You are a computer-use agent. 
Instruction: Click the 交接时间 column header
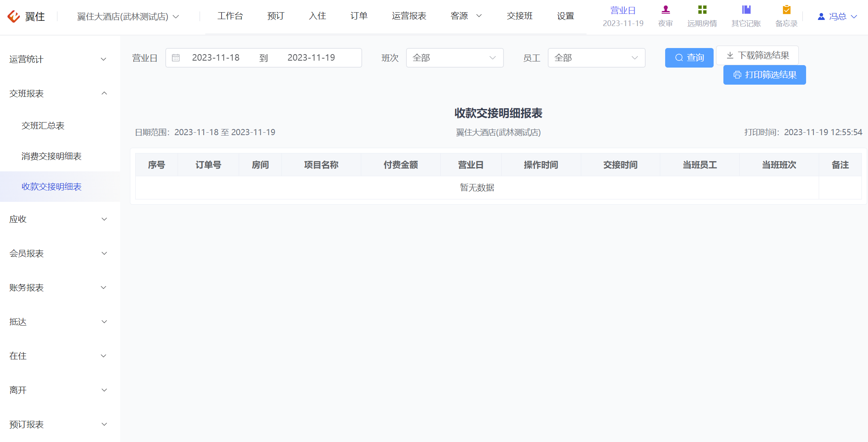pos(620,165)
